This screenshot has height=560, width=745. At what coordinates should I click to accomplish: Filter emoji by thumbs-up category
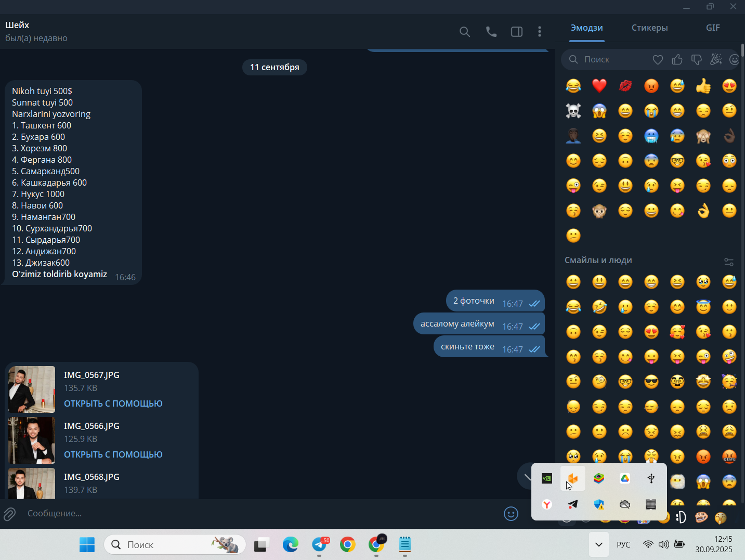pyautogui.click(x=677, y=60)
